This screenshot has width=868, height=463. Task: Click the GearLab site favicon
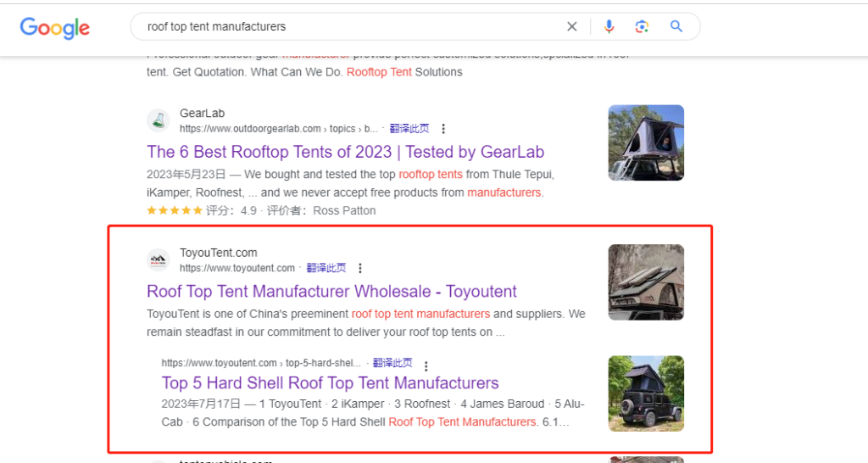coord(159,120)
